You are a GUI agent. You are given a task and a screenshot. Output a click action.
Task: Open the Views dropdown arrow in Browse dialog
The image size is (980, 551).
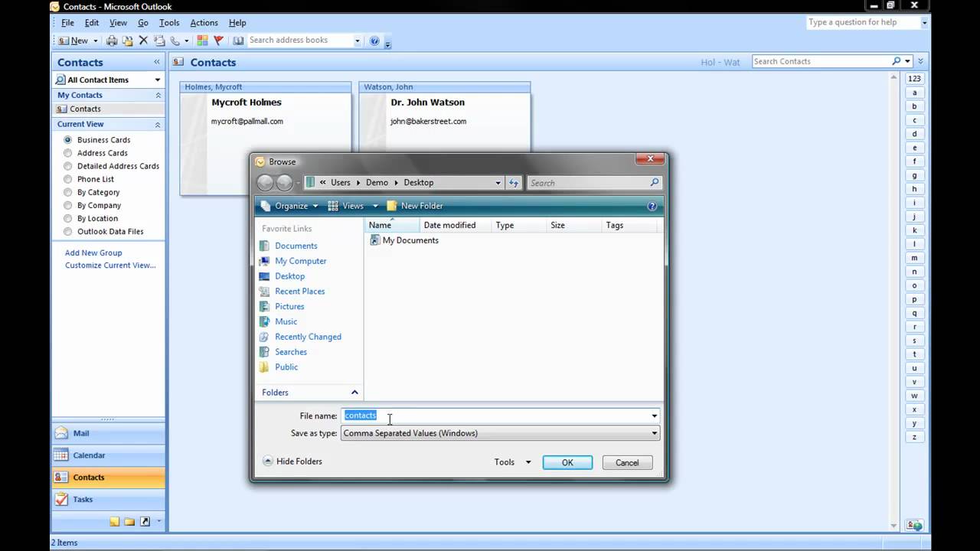(375, 206)
